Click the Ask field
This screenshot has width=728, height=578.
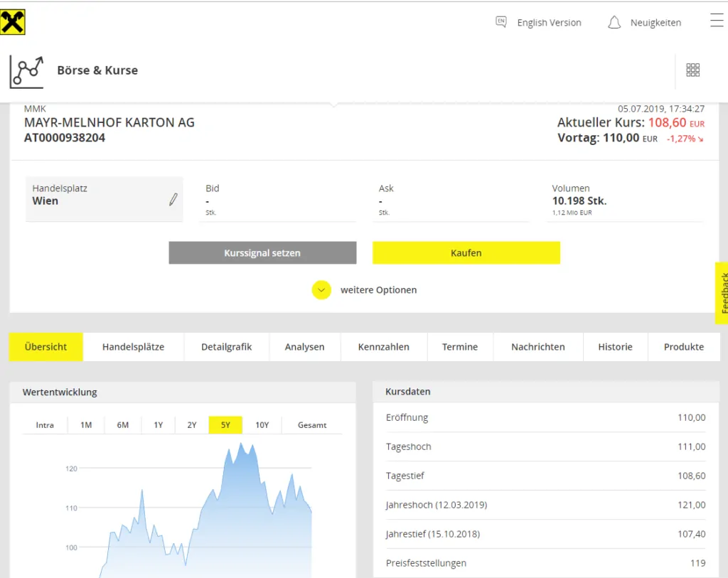point(451,200)
